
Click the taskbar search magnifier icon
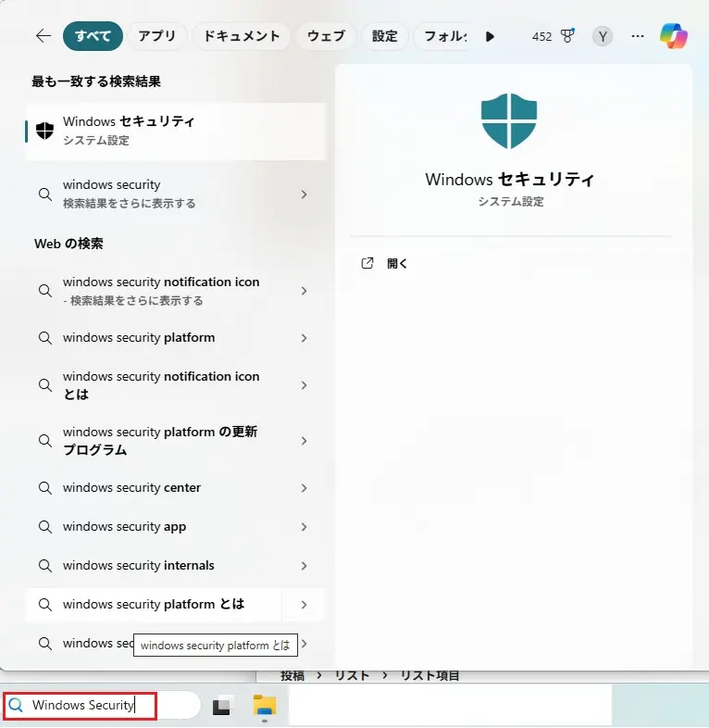click(x=16, y=705)
